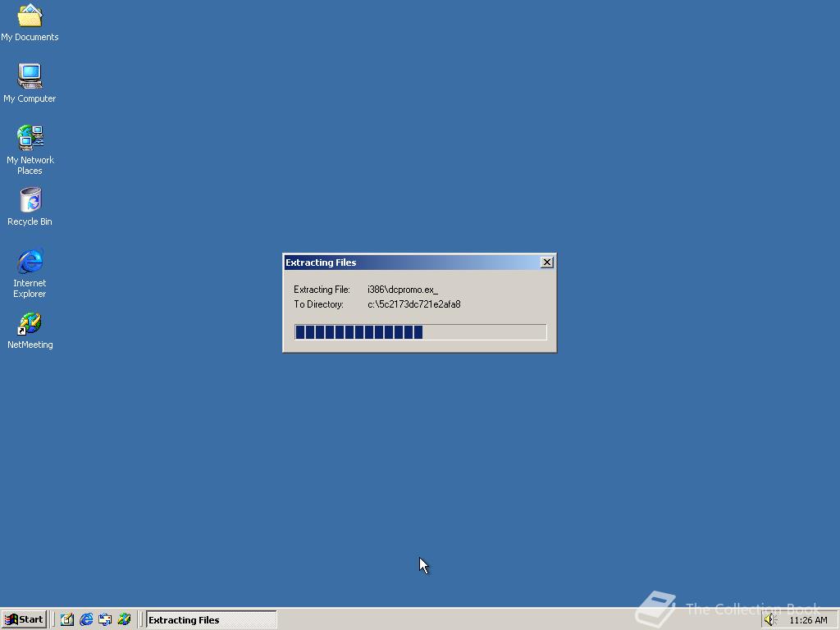Click the 'Extracting File:' label
The height and width of the screenshot is (630, 840).
coord(322,290)
